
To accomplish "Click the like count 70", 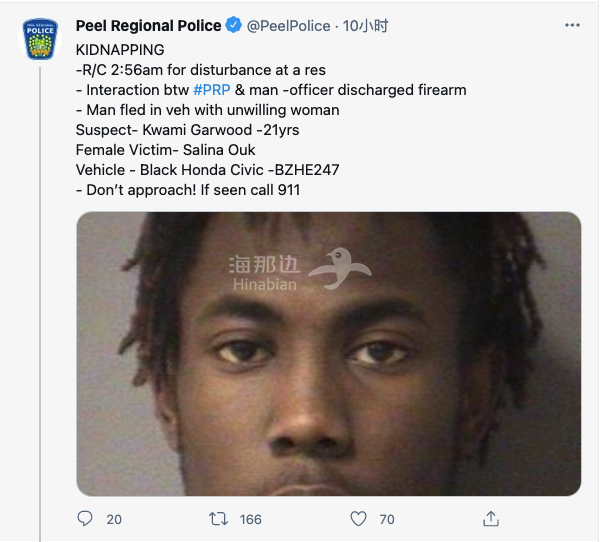I will pyautogui.click(x=387, y=519).
